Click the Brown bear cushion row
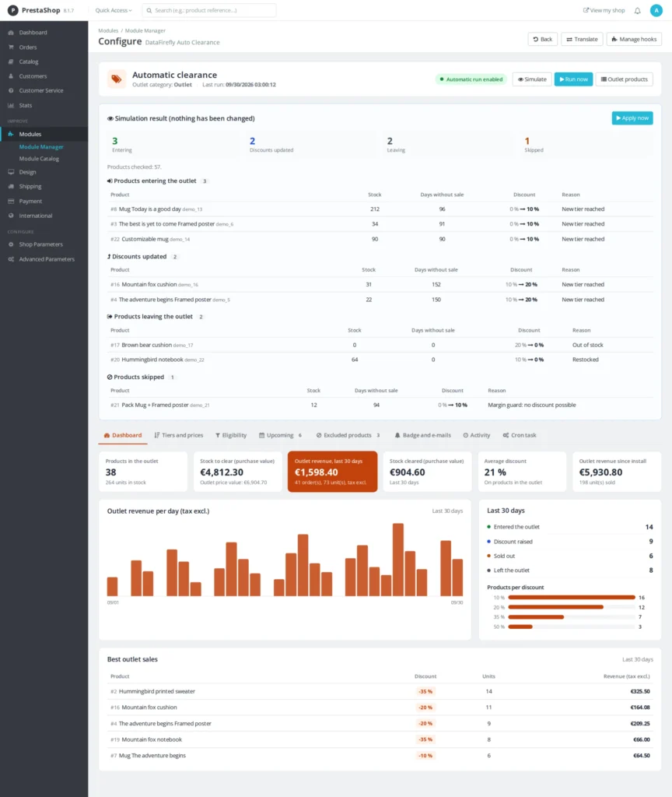This screenshot has width=672, height=797. click(x=380, y=345)
